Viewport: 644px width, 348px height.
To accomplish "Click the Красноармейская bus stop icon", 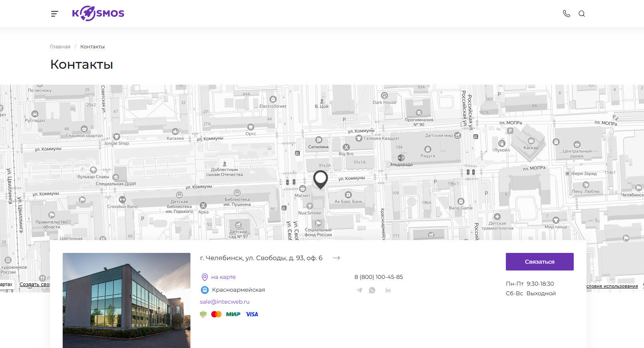I will tap(204, 290).
